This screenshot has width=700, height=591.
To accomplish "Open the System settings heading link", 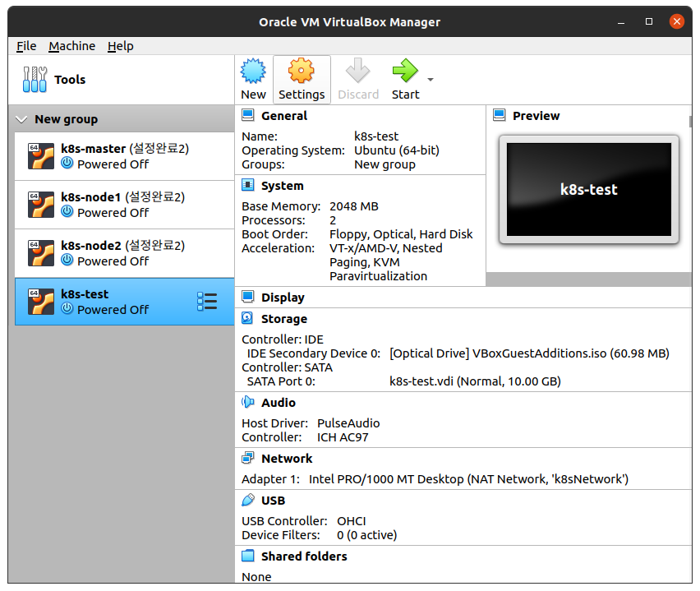I will [x=282, y=186].
